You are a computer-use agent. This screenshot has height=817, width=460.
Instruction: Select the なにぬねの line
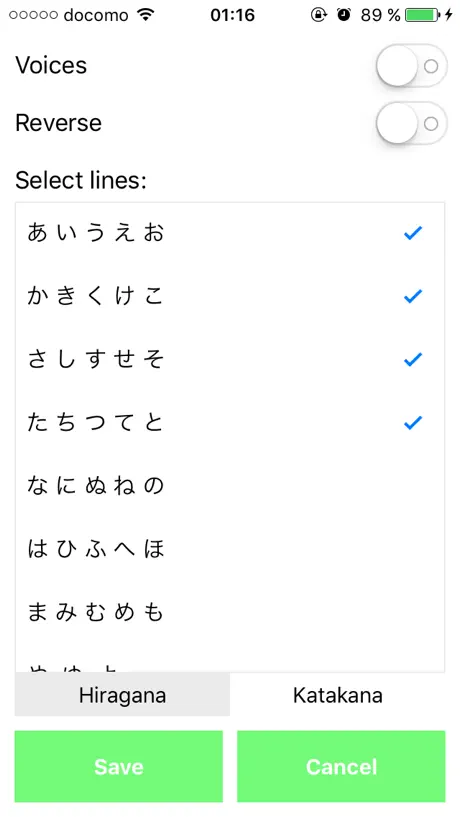(x=230, y=486)
